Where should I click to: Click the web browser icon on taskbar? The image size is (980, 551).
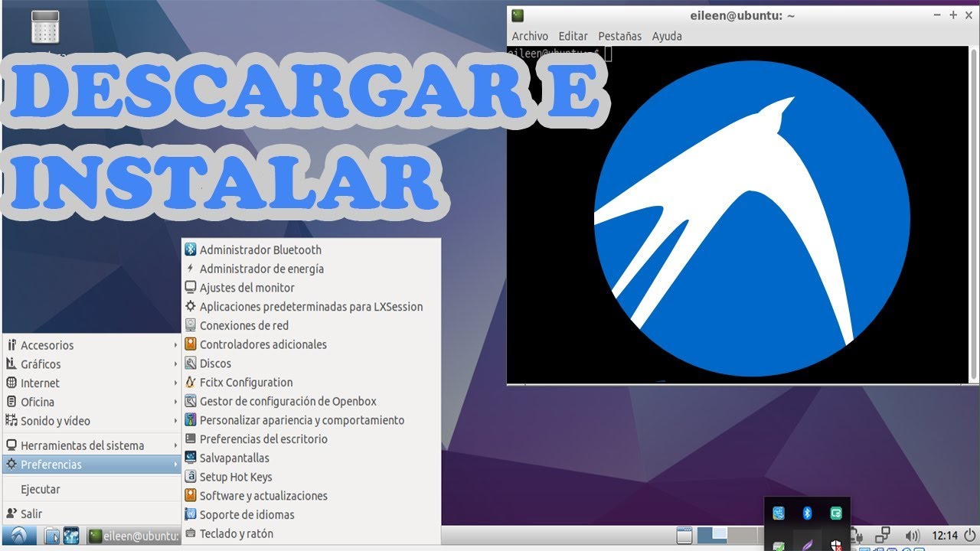click(x=71, y=536)
